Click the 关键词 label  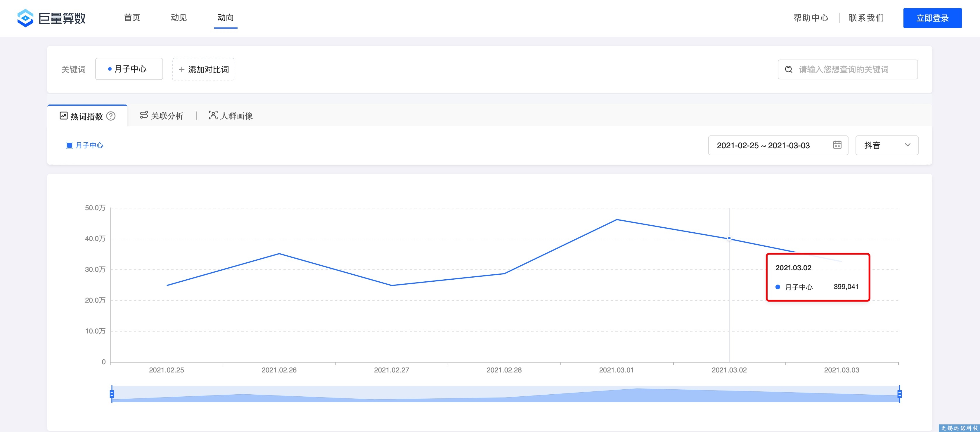73,69
